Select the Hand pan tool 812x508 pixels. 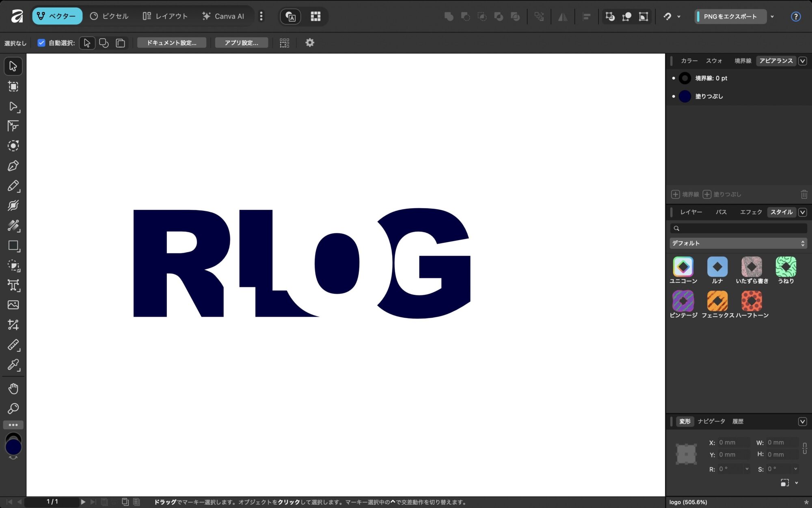point(13,389)
